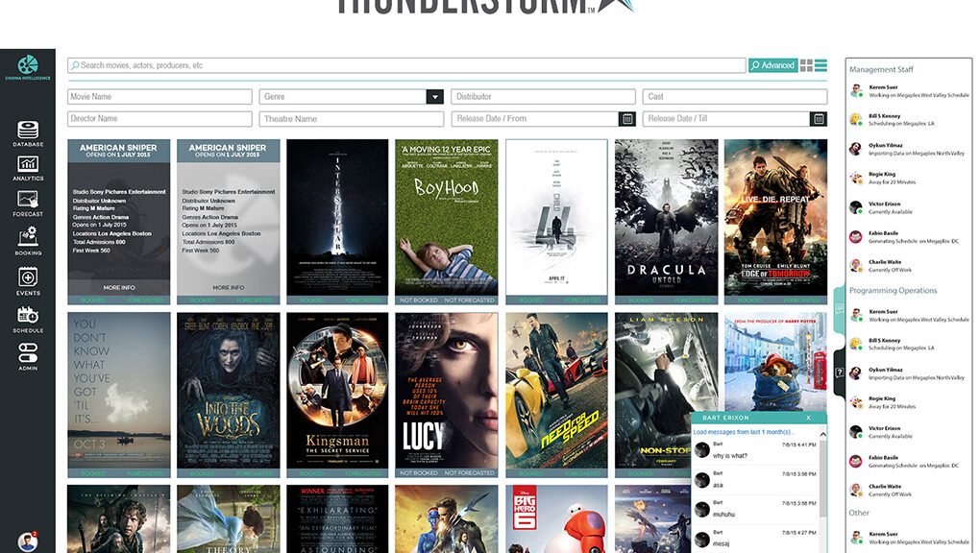The height and width of the screenshot is (553, 980).
Task: Close the Bart Erixon chat window
Action: 808,418
